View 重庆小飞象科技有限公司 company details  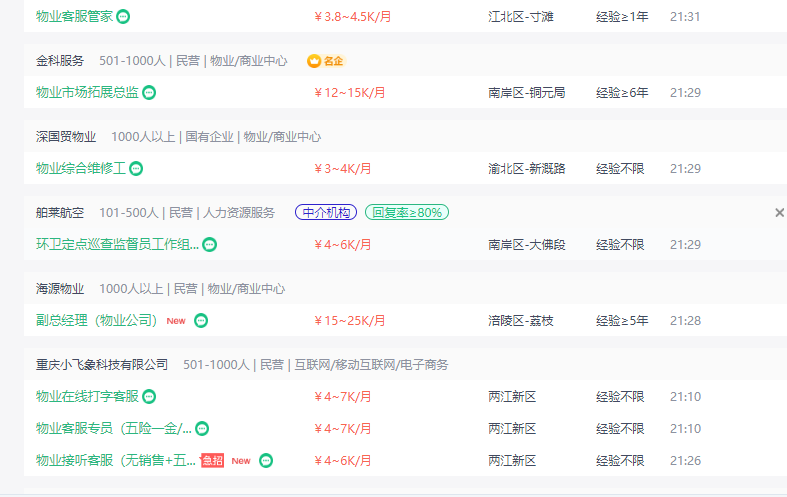pyautogui.click(x=102, y=364)
